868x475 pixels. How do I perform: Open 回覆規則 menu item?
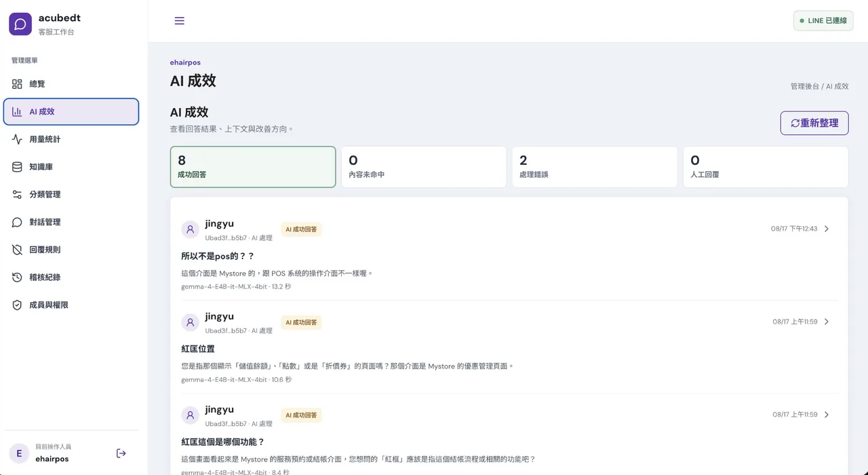tap(71, 250)
